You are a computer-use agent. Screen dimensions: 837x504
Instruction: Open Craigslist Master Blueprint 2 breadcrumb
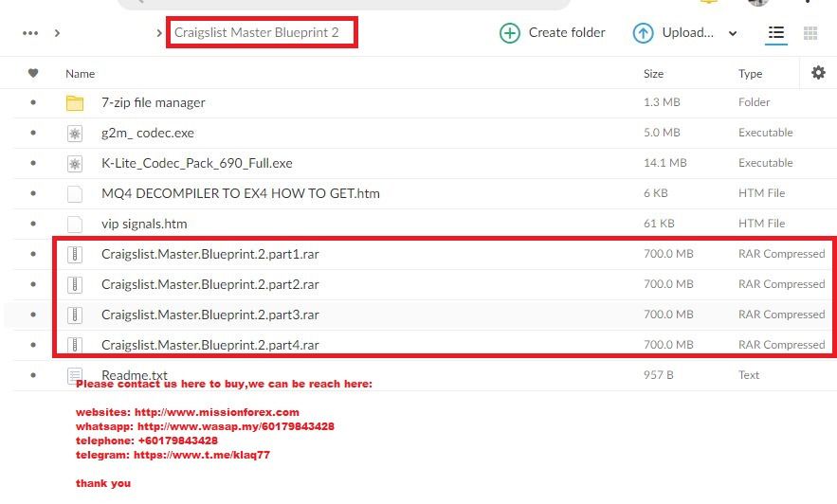pyautogui.click(x=257, y=32)
